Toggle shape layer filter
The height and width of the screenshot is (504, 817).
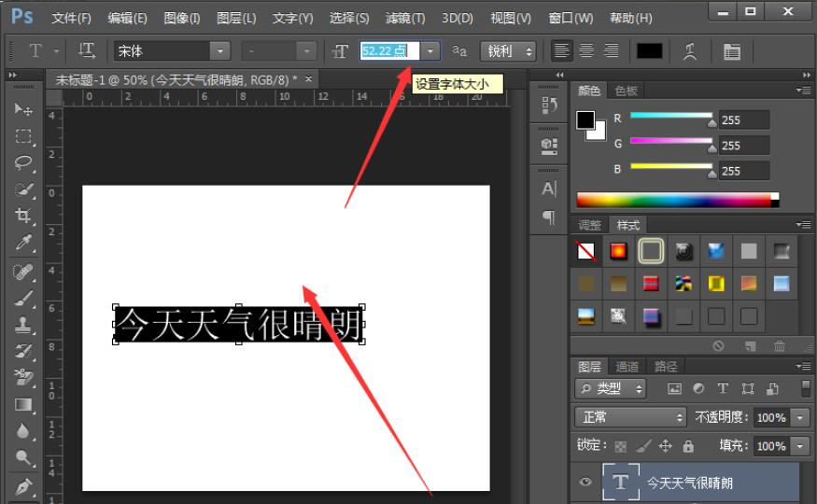[748, 388]
